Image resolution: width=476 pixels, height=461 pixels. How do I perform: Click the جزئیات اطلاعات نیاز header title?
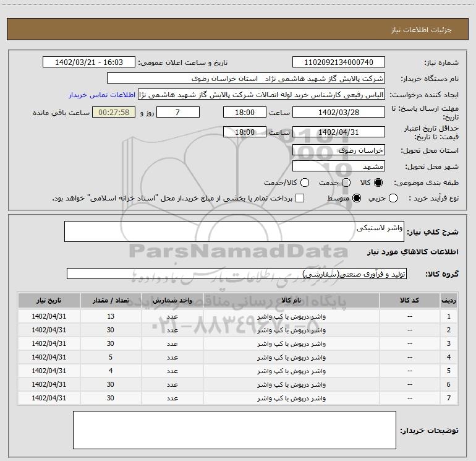tap(422, 30)
